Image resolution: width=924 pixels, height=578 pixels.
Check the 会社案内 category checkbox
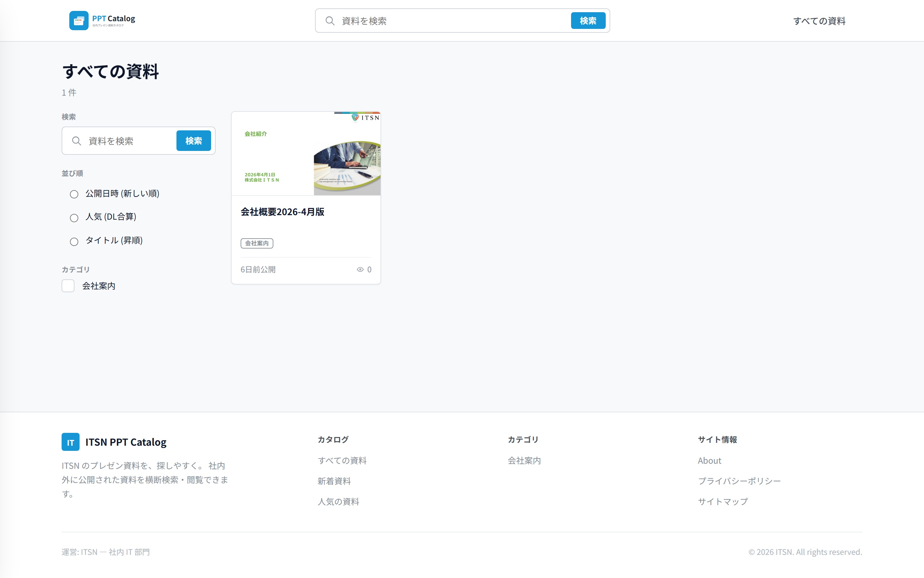point(68,286)
